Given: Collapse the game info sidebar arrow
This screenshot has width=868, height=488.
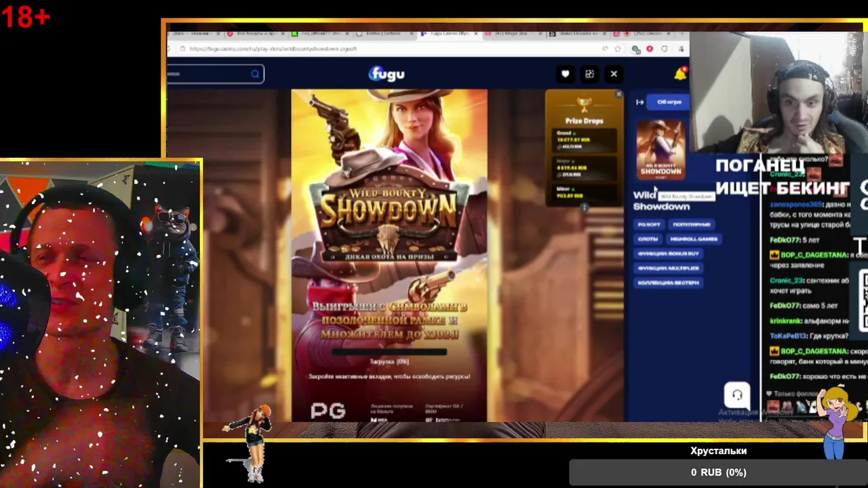Looking at the screenshot, I should point(639,102).
